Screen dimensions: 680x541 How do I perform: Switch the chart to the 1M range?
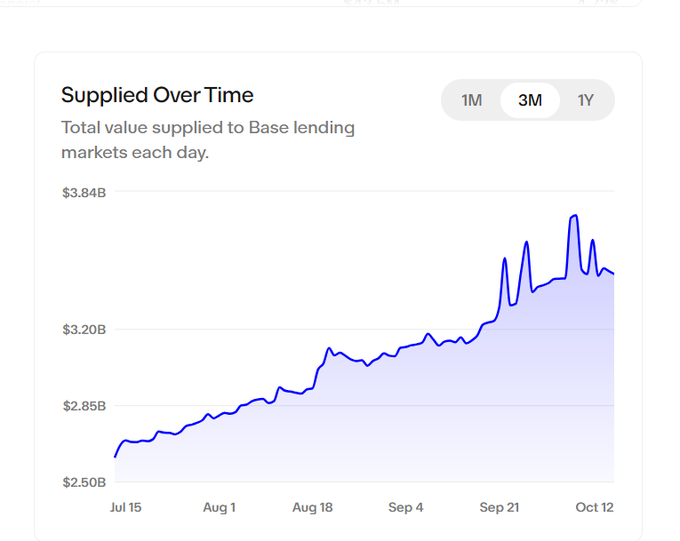tap(471, 100)
